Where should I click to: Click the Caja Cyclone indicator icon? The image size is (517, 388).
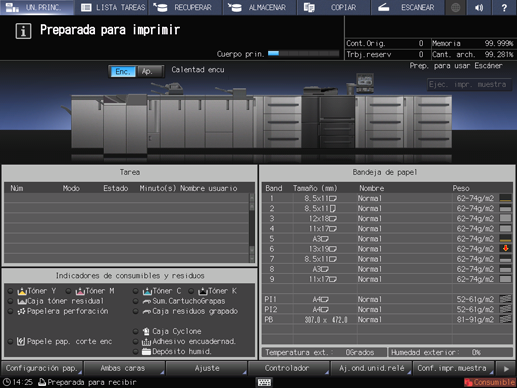tap(146, 331)
